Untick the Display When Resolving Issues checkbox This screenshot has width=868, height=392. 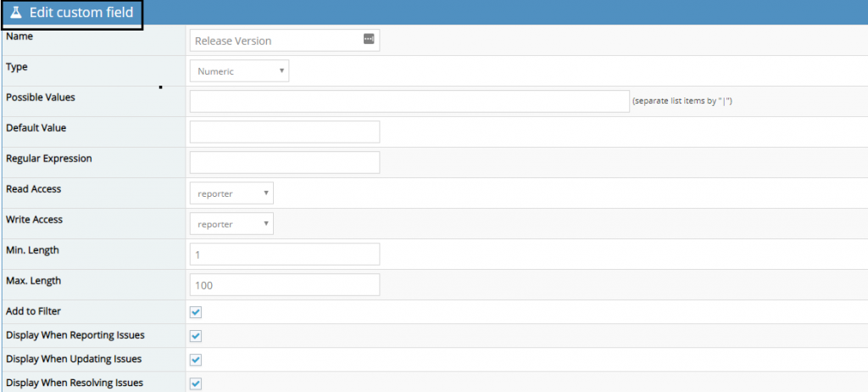click(196, 384)
